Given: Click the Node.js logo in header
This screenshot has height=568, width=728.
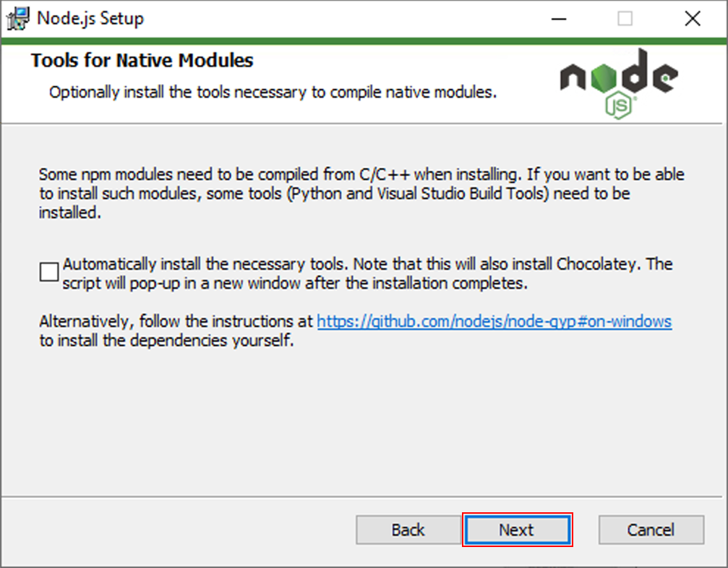Looking at the screenshot, I should (x=618, y=78).
